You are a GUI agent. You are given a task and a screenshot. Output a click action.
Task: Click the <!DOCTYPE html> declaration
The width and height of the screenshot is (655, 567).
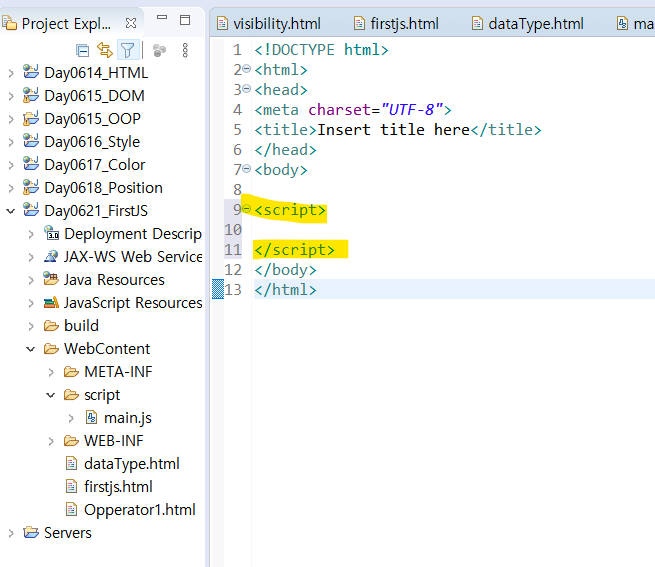pos(321,50)
